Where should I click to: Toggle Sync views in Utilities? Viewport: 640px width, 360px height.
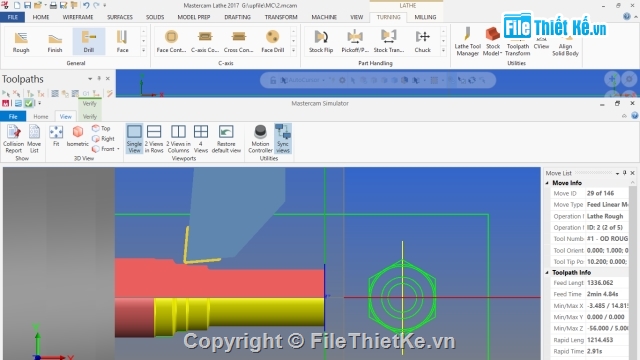coord(282,139)
